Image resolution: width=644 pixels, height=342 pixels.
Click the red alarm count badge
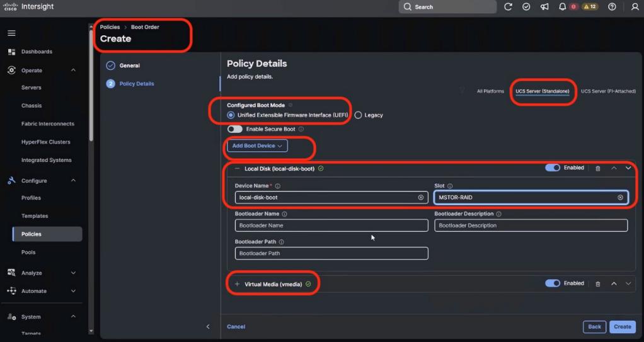[x=573, y=6]
